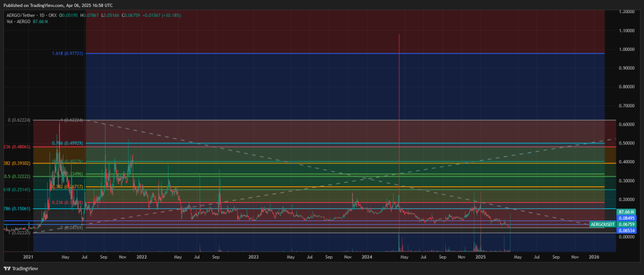Click the TradingView logo at bottom left

pos(21,269)
